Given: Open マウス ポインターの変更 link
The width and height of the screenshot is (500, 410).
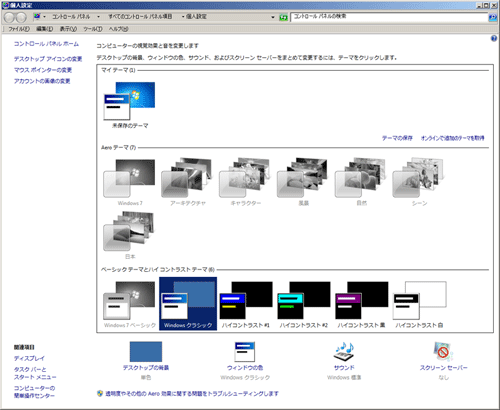Looking at the screenshot, I should (43, 70).
